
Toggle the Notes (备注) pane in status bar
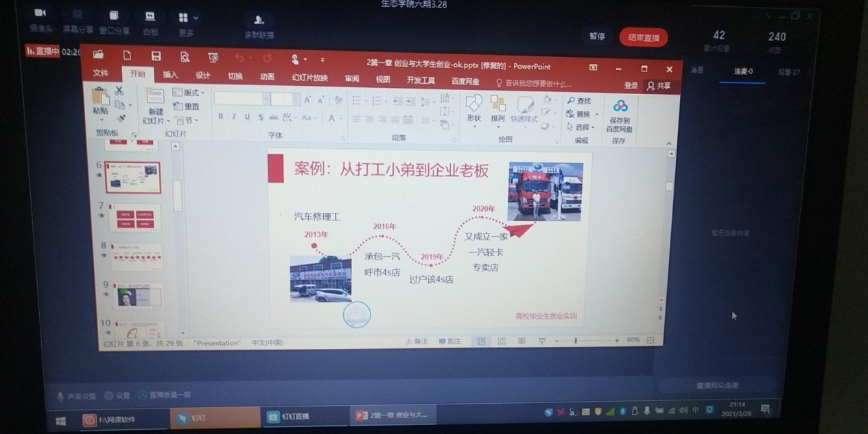point(417,341)
